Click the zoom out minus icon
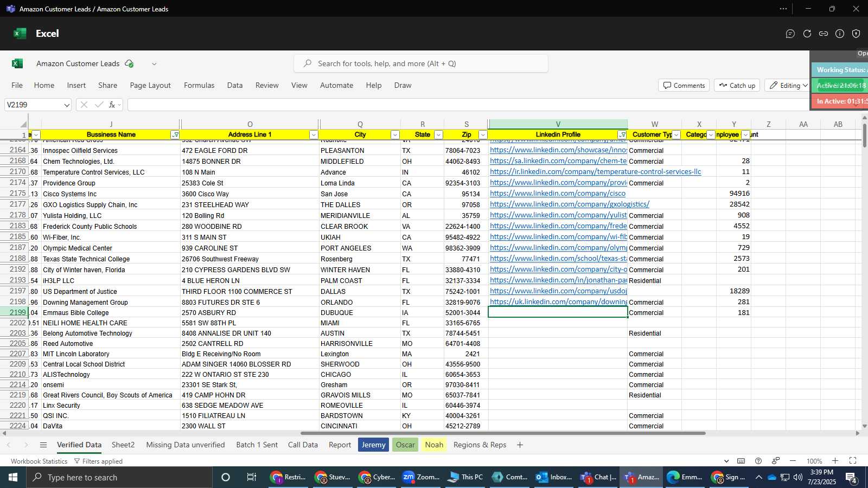868x488 pixels. click(793, 461)
